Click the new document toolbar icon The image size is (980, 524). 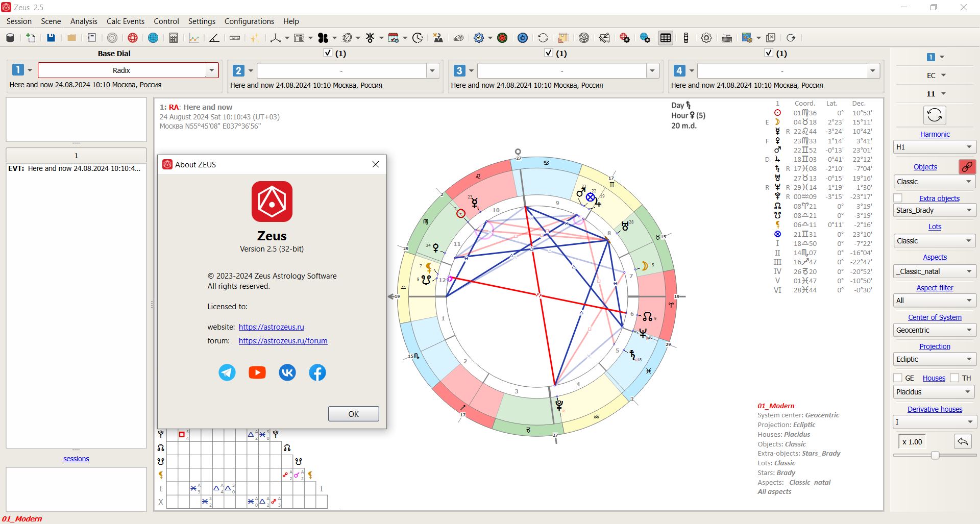[31, 38]
